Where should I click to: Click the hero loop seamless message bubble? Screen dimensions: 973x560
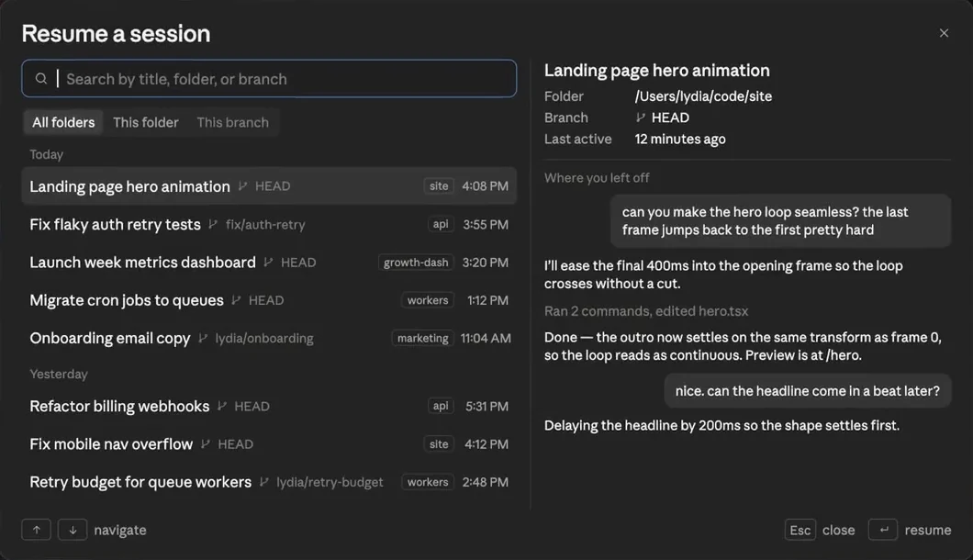tap(780, 221)
